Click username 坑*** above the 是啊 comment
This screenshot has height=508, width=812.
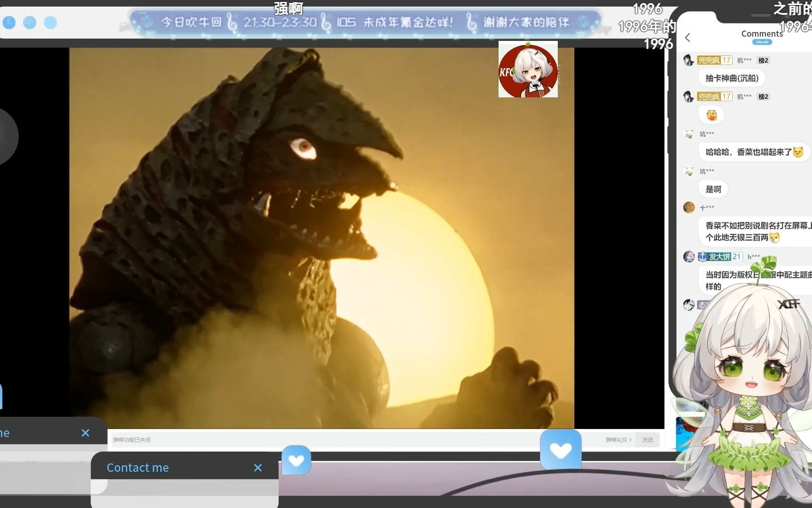tap(707, 171)
